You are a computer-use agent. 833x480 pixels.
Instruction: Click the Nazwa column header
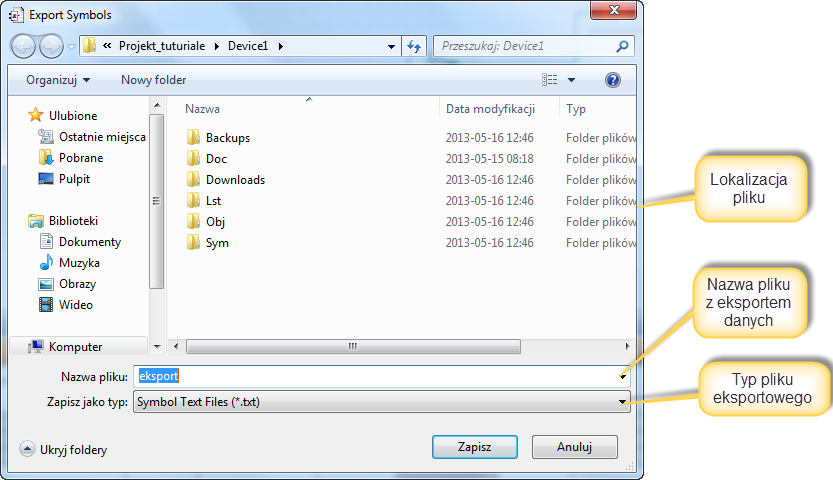[202, 109]
